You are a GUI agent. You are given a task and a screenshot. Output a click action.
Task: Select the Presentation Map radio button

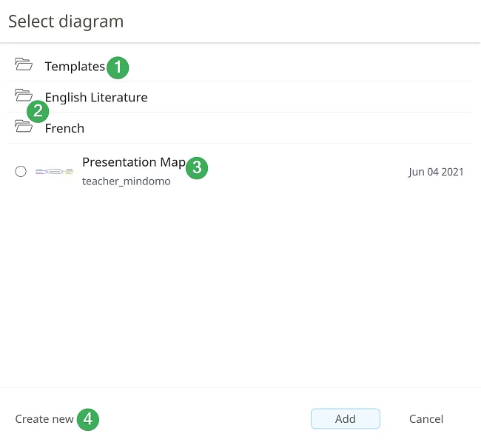21,172
